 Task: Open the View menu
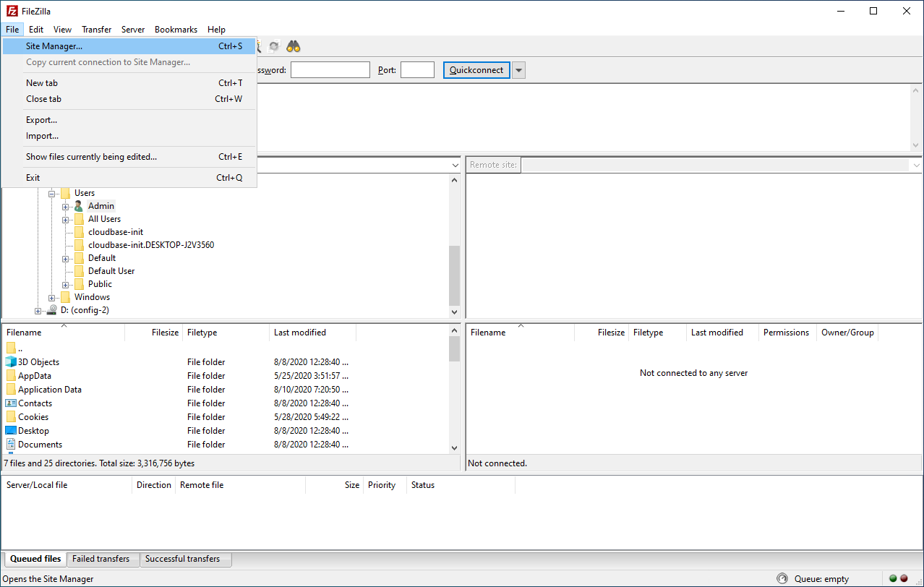tap(62, 30)
